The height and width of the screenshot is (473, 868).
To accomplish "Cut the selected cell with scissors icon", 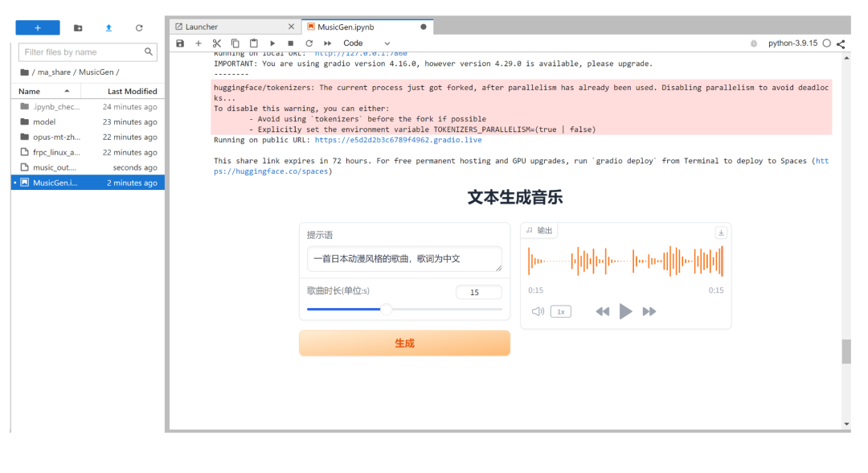I will (x=217, y=43).
